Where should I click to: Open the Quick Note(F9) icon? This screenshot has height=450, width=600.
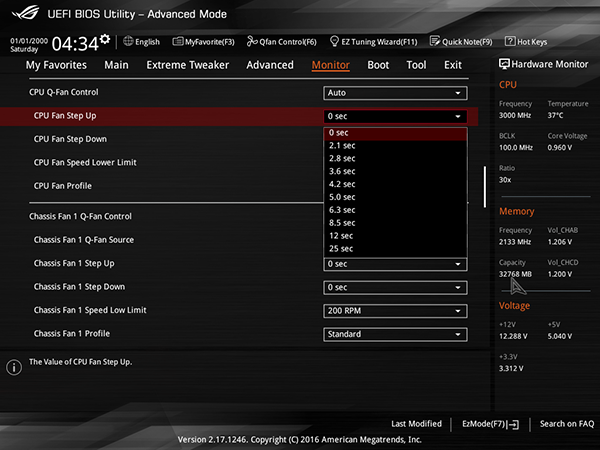[x=435, y=41]
